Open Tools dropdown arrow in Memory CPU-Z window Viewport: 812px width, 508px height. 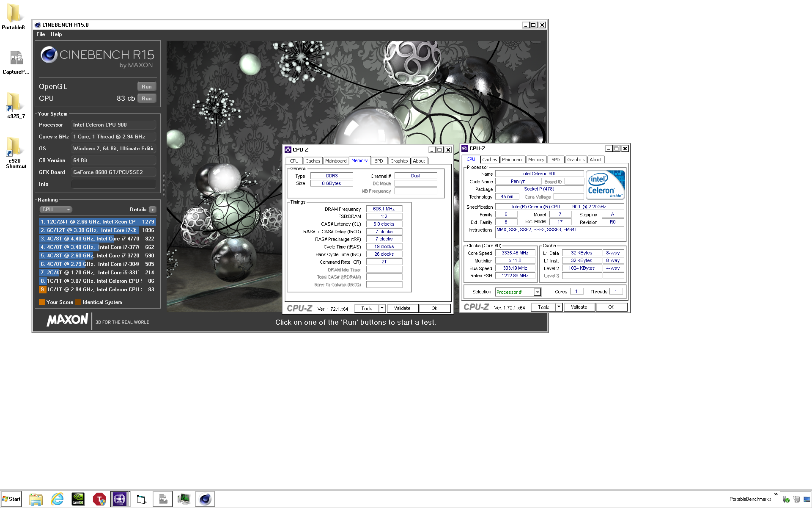coord(382,309)
